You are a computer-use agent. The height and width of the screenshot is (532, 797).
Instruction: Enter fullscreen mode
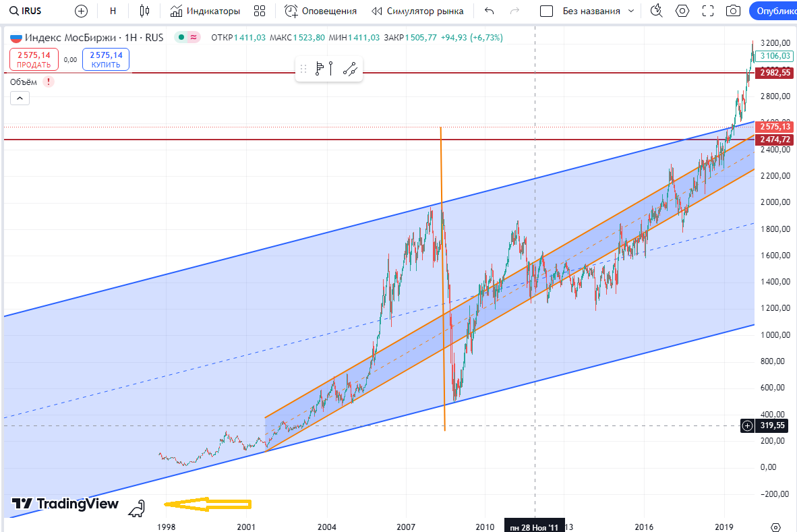(x=707, y=11)
